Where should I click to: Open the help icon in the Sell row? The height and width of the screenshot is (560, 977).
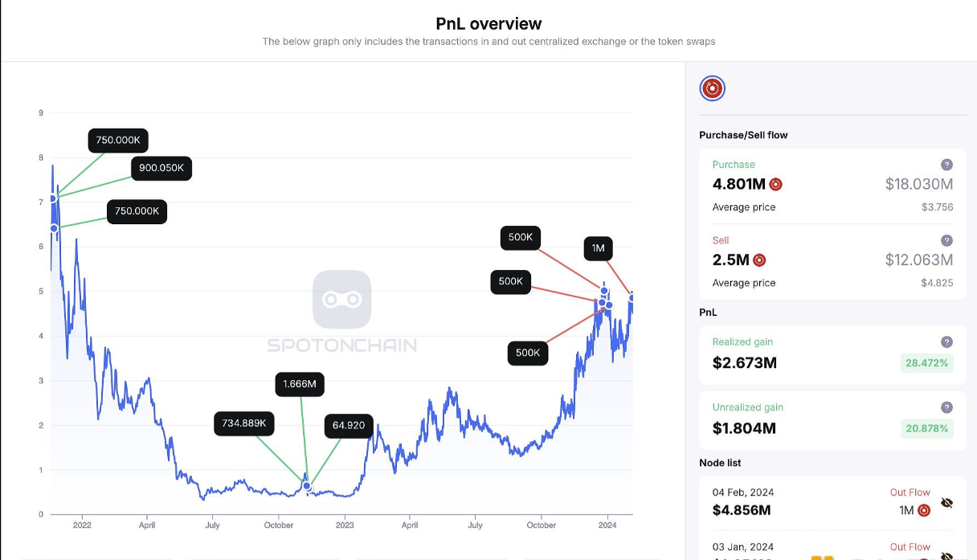946,240
